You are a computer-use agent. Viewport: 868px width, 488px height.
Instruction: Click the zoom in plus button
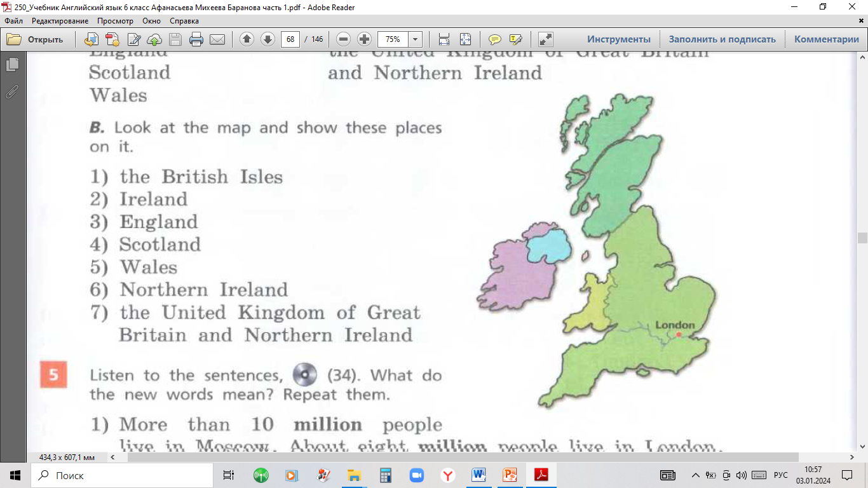364,39
